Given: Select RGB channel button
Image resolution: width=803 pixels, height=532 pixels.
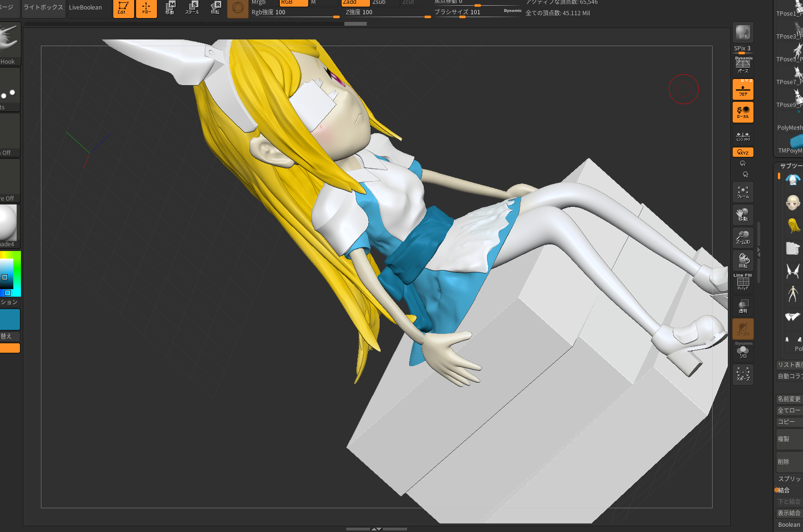Looking at the screenshot, I should pyautogui.click(x=294, y=2).
